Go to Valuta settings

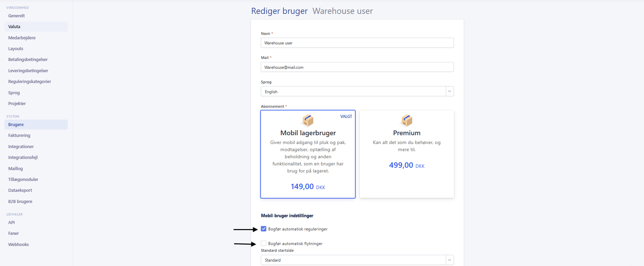[14, 27]
